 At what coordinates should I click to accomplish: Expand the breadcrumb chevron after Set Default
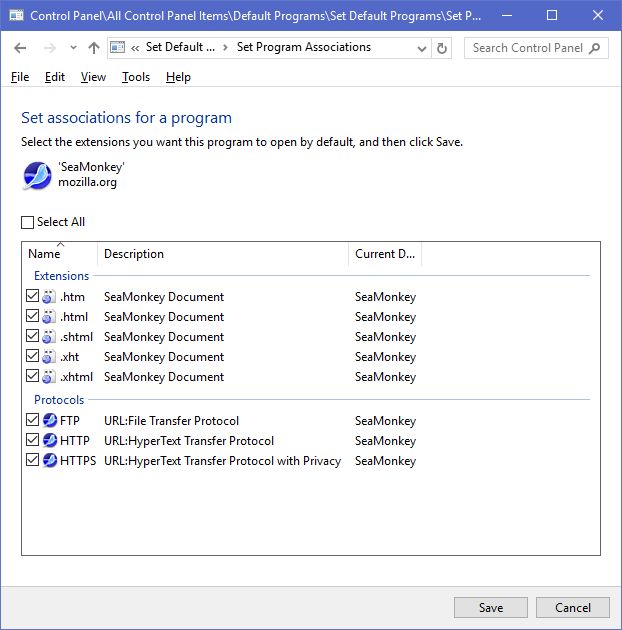225,48
